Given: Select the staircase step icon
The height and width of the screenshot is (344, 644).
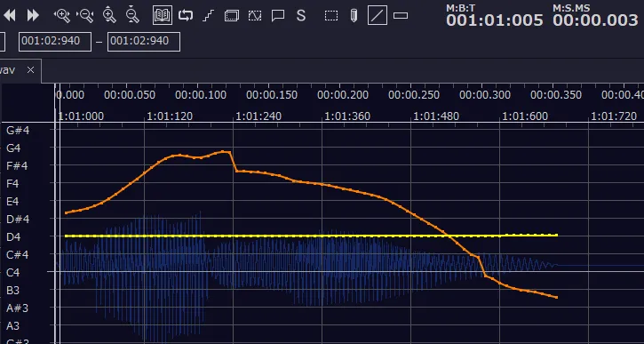Looking at the screenshot, I should coord(209,16).
